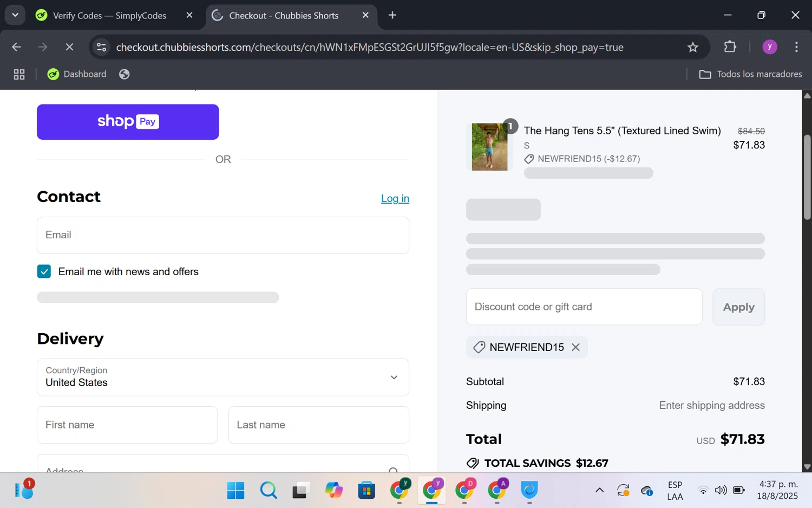The image size is (812, 508).
Task: Open a new browser tab
Action: coord(392,15)
